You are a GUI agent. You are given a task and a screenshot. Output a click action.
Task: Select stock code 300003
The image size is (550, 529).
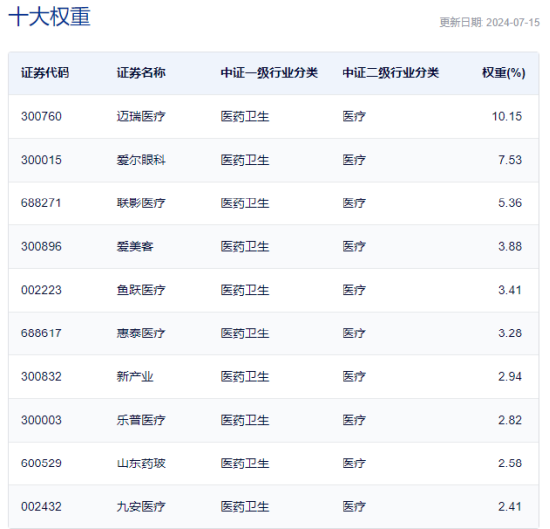[41, 420]
